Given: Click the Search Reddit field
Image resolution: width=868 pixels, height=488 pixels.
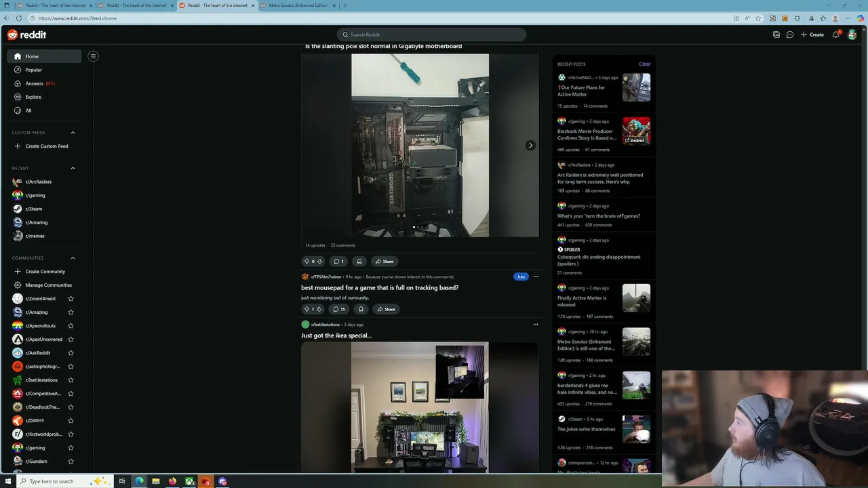Looking at the screenshot, I should tap(431, 35).
